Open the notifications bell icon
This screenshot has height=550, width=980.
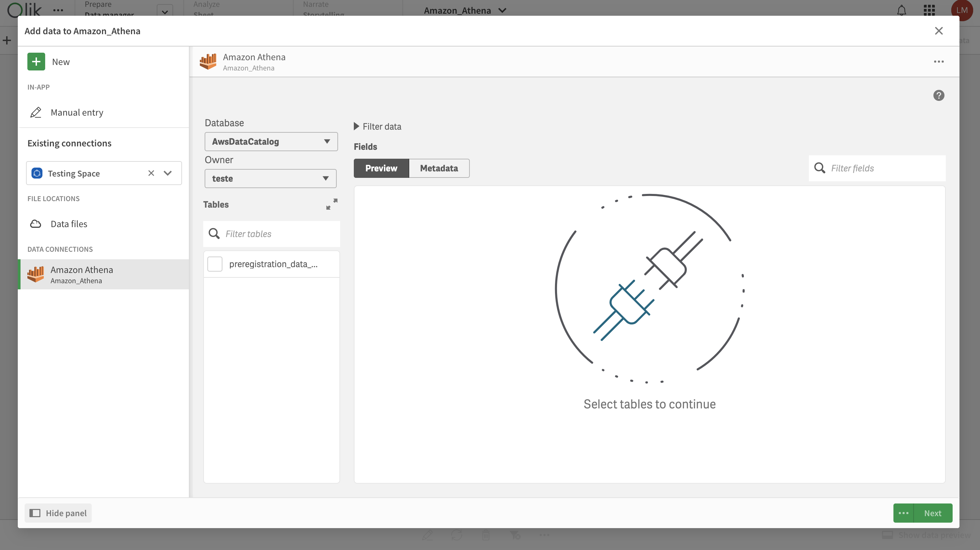point(901,10)
